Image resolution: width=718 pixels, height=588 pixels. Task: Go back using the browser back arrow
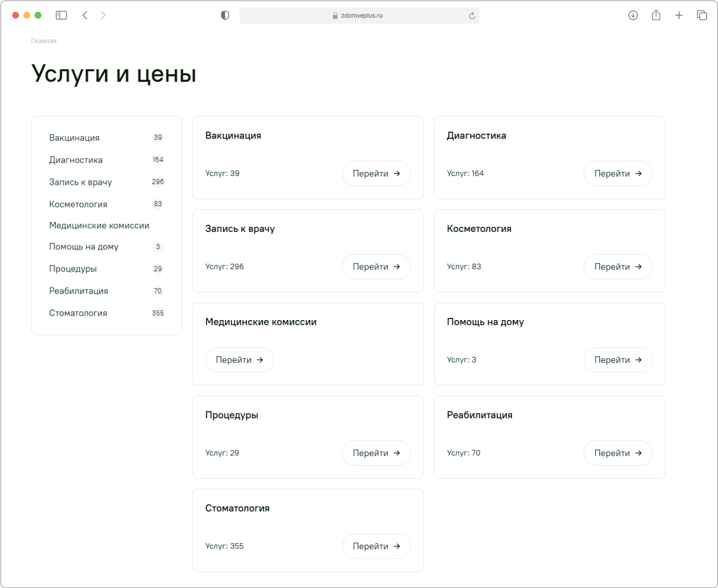tap(85, 15)
